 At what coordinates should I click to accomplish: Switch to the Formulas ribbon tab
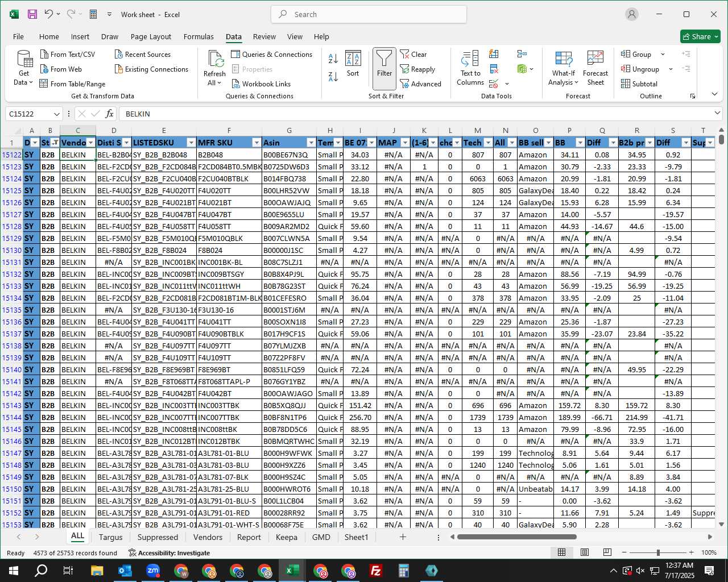[x=198, y=36]
